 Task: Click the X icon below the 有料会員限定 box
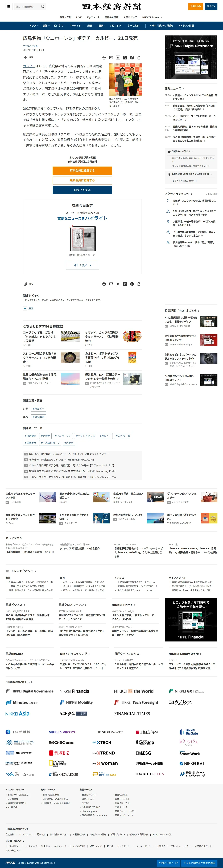(125, 284)
